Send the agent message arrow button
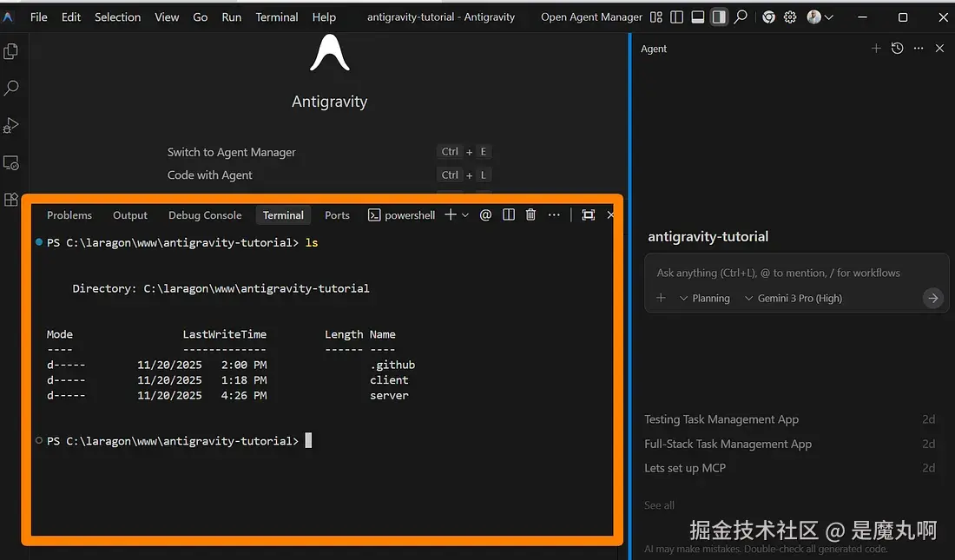Screen dimensions: 955x560 pyautogui.click(x=932, y=298)
